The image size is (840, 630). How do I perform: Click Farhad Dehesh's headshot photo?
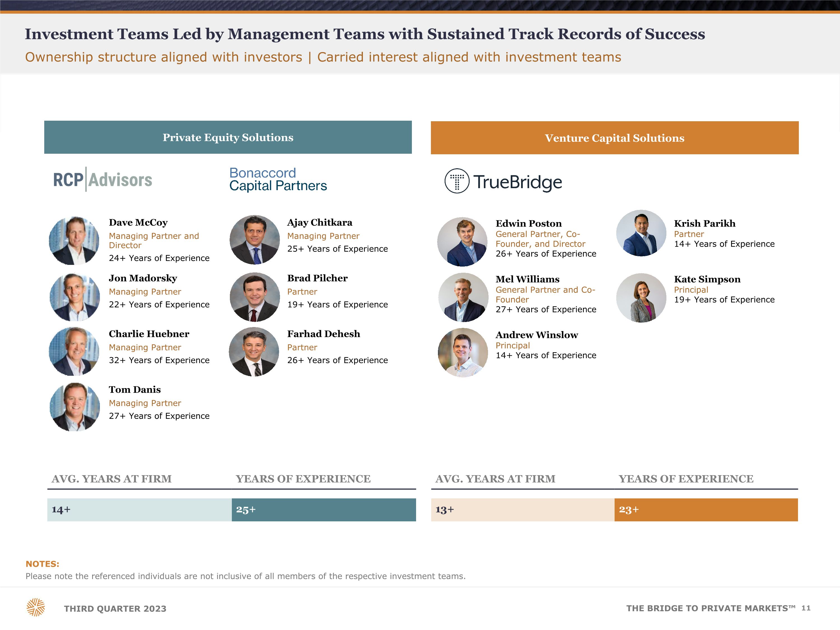(254, 352)
